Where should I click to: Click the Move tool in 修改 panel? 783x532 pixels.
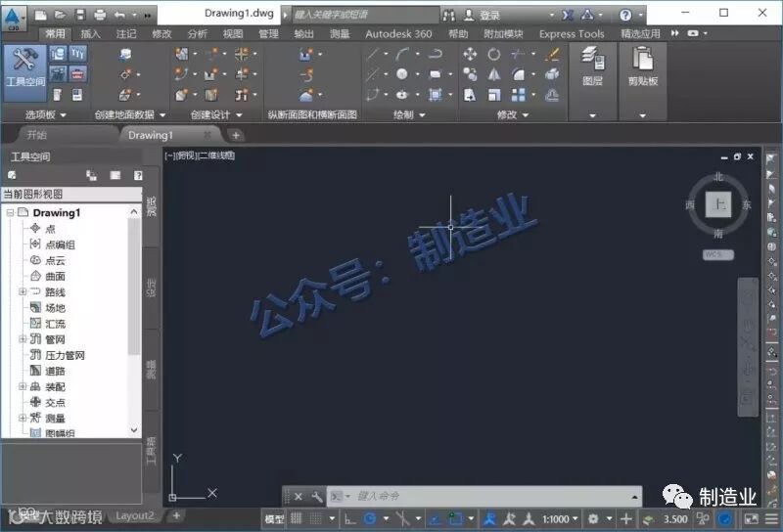[x=470, y=54]
